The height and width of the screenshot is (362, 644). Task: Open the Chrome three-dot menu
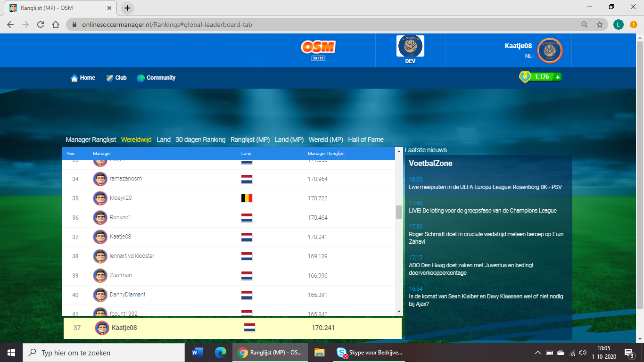pos(634,25)
